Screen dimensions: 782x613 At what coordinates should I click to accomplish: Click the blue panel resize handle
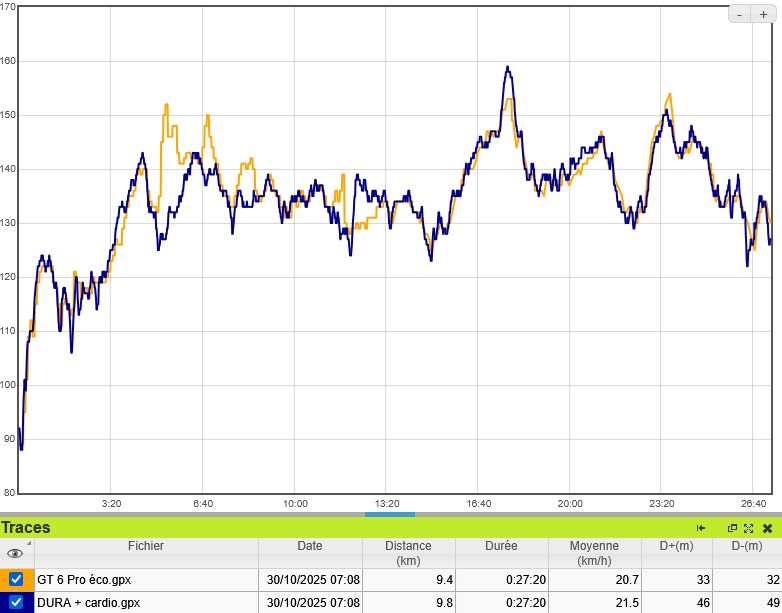click(390, 514)
